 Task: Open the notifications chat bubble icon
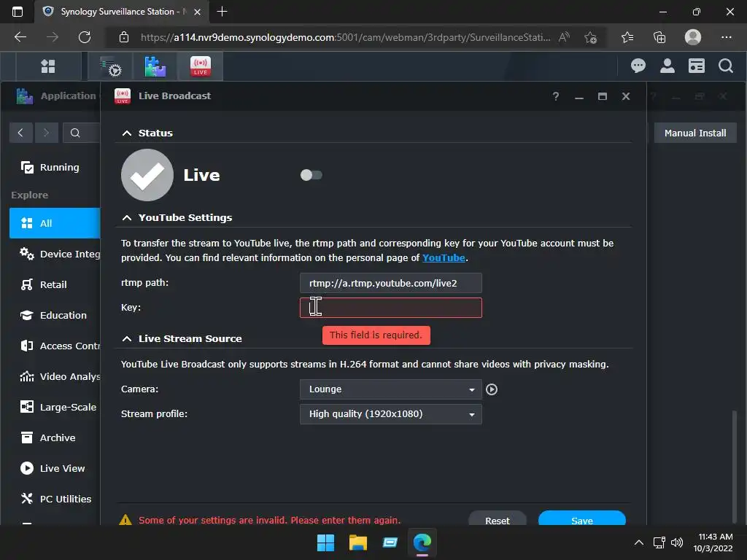tap(638, 66)
